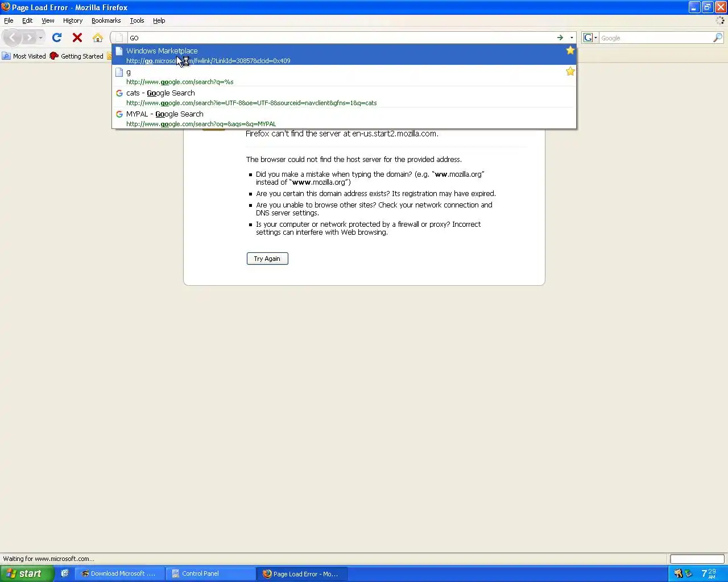Click the Google icon beside the cats suggestion
The width and height of the screenshot is (728, 582).
[119, 93]
